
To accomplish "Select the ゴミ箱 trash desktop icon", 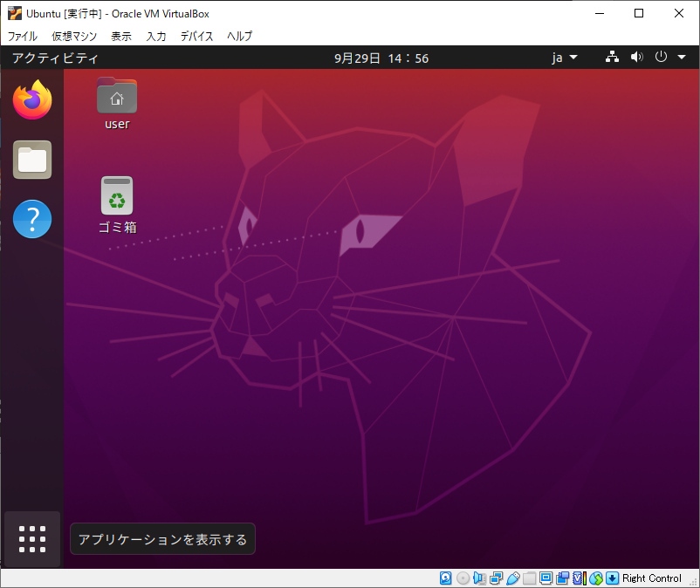I will (x=117, y=195).
